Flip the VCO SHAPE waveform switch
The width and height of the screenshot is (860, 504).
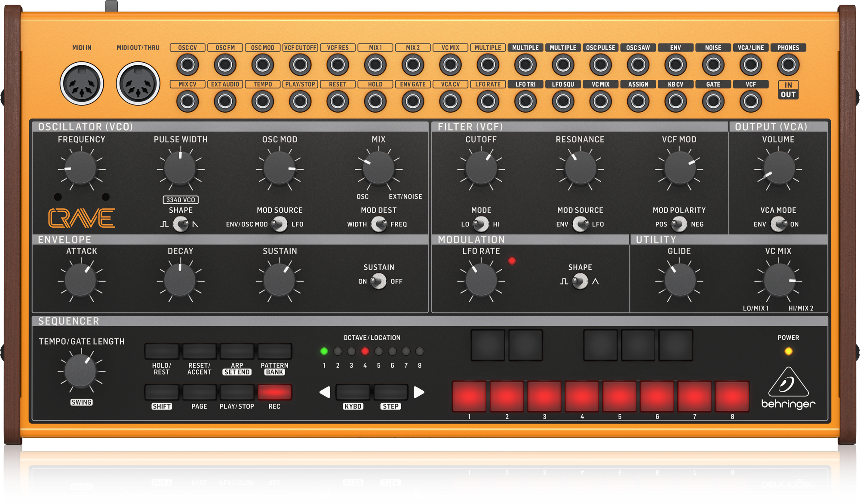pyautogui.click(x=181, y=224)
